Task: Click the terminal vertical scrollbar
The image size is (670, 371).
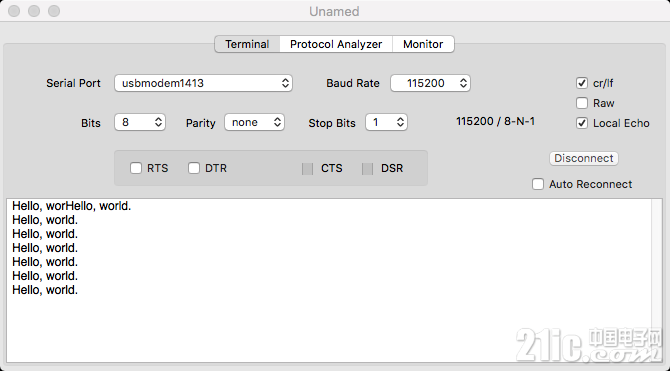Action: pos(657,280)
